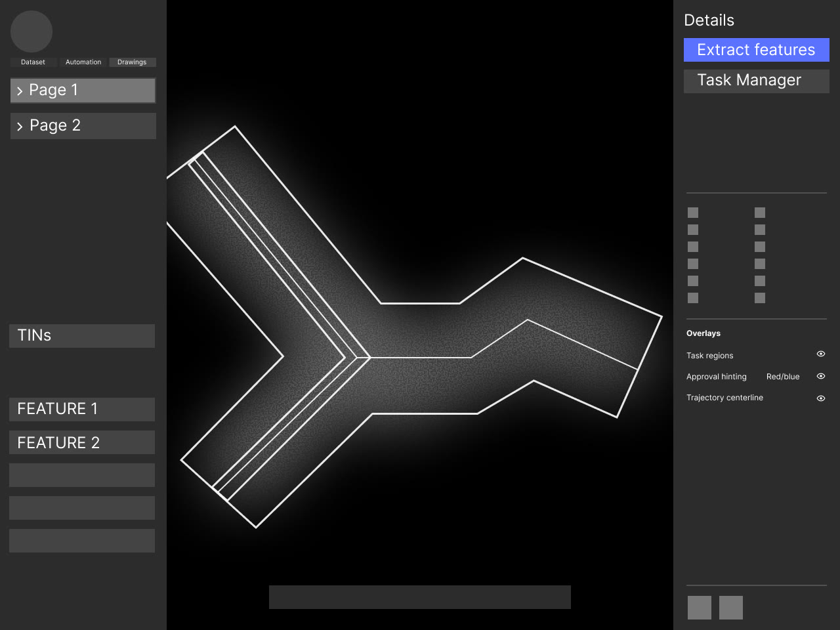Click the Trajectory centerline label
Screen dimensions: 840x630
[724, 398]
